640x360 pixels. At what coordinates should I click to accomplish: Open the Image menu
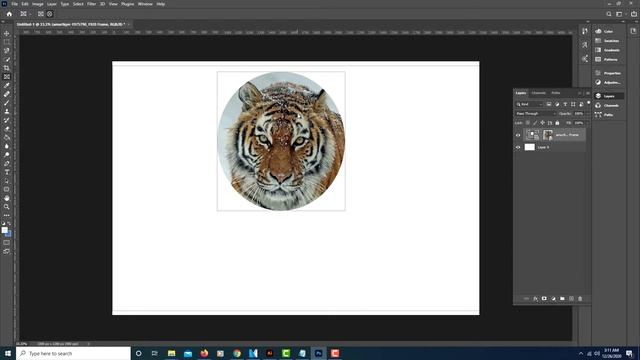pos(38,4)
